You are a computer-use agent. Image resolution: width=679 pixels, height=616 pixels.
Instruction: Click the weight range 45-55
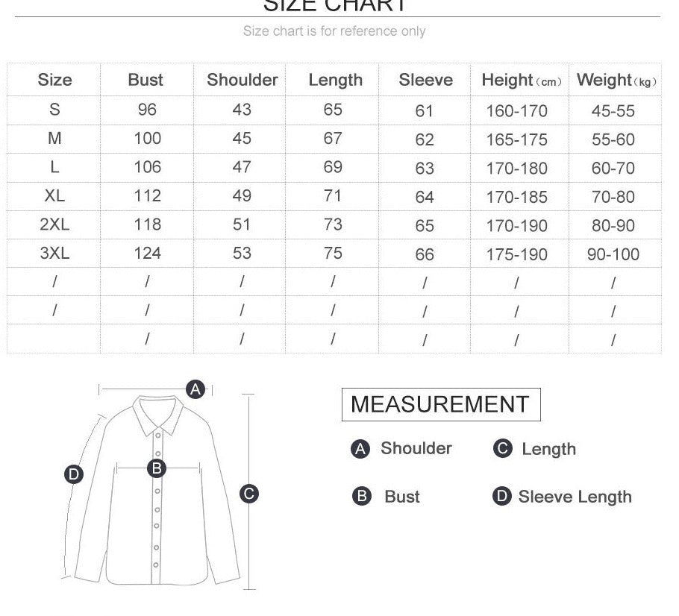[x=613, y=111]
